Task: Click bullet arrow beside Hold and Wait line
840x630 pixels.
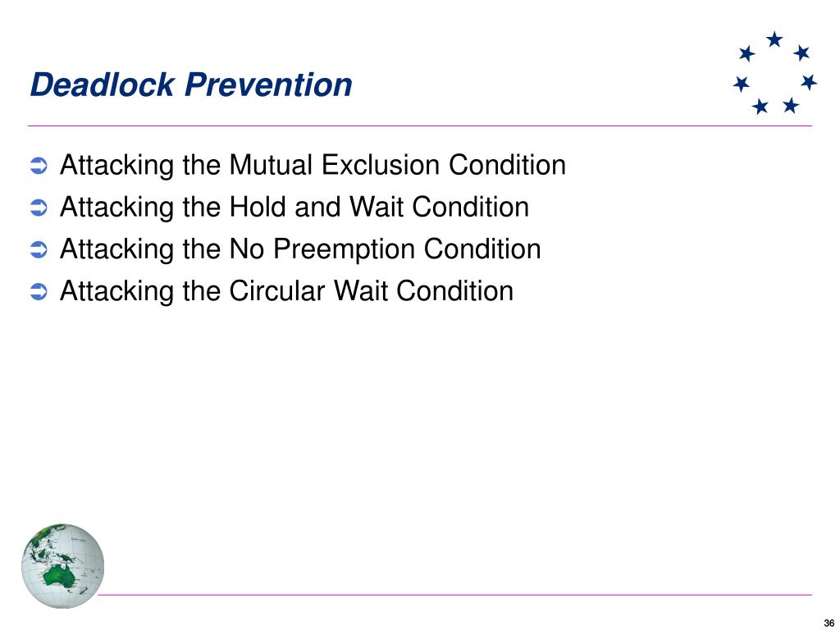Action: pyautogui.click(x=39, y=208)
